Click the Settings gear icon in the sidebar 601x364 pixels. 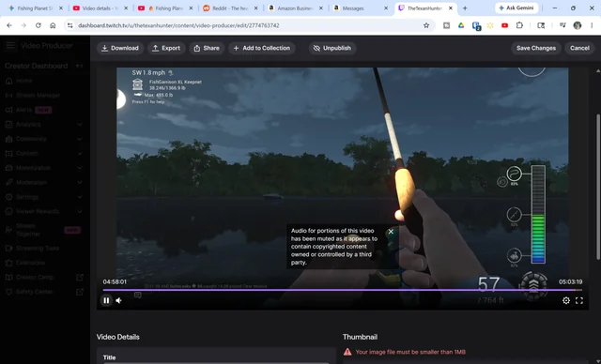coord(8,197)
